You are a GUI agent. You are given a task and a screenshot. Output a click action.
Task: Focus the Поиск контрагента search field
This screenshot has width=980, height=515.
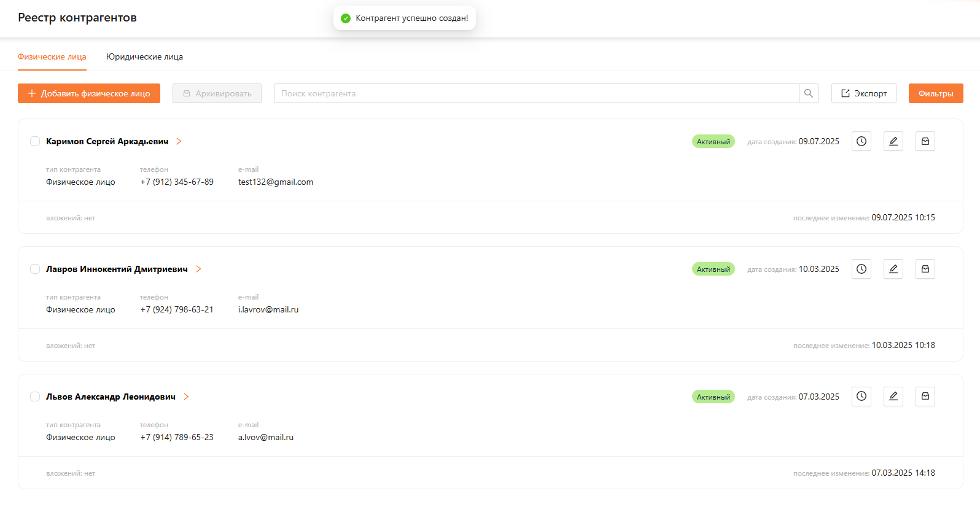tap(535, 93)
